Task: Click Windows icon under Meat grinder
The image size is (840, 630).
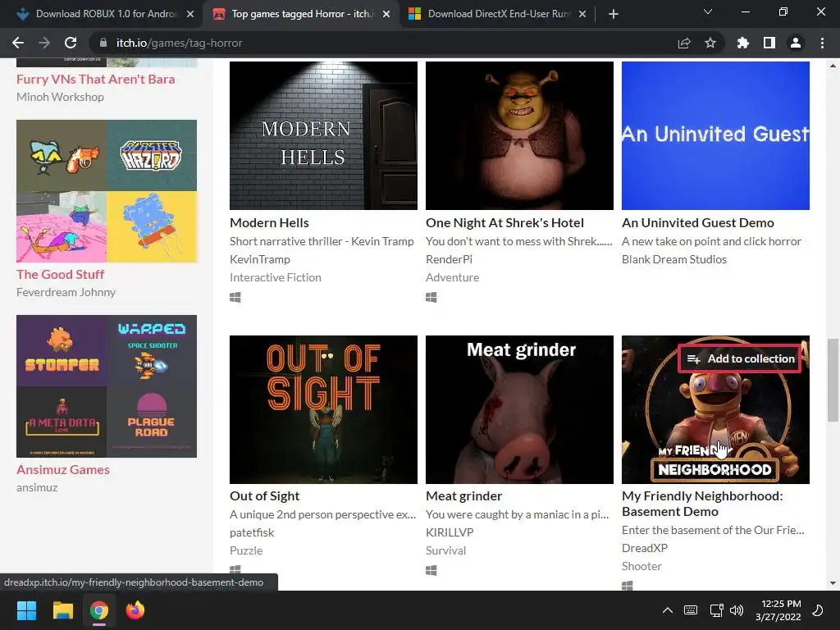Action: (x=431, y=571)
